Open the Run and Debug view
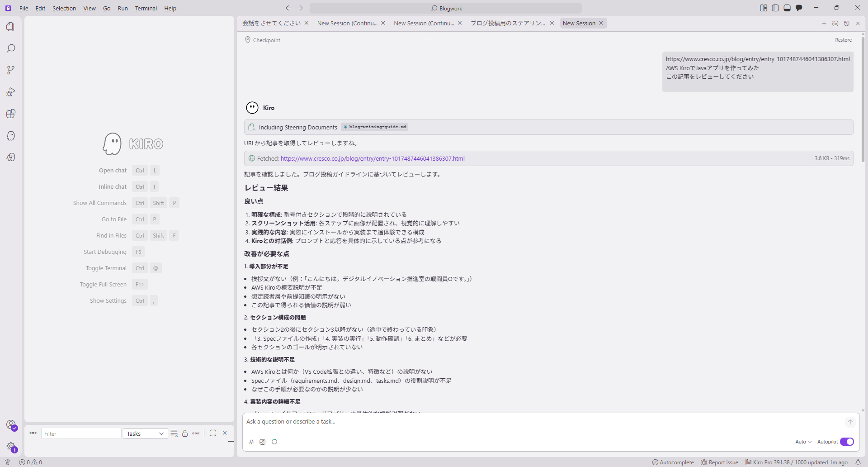Viewport: 868px width, 467px height. [x=11, y=92]
